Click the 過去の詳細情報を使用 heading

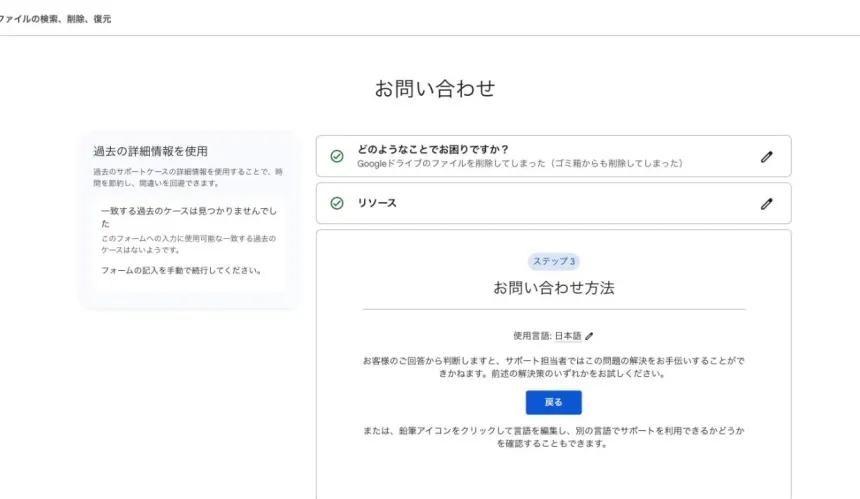tap(150, 151)
